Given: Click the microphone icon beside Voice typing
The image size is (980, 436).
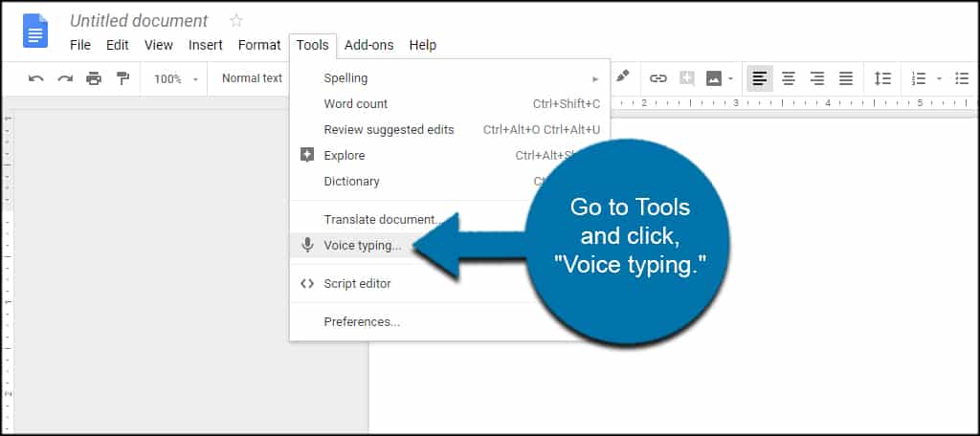Looking at the screenshot, I should [x=307, y=245].
